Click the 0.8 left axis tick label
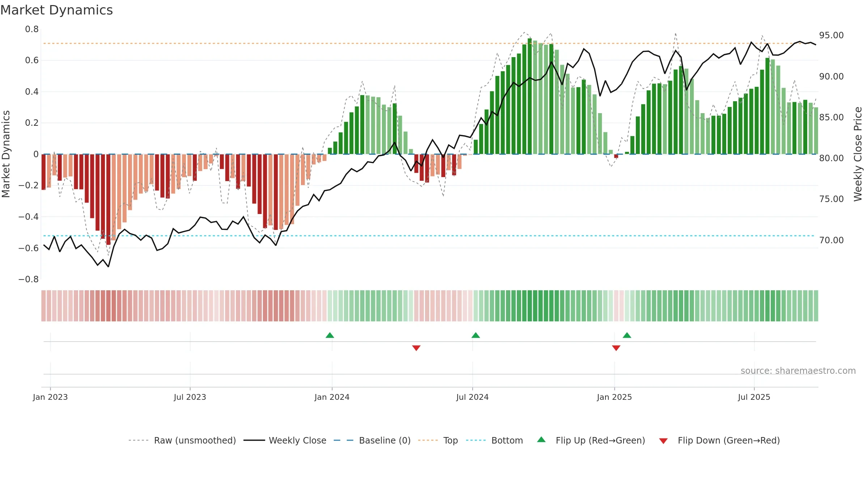Viewport: 868px width, 488px height. point(32,29)
